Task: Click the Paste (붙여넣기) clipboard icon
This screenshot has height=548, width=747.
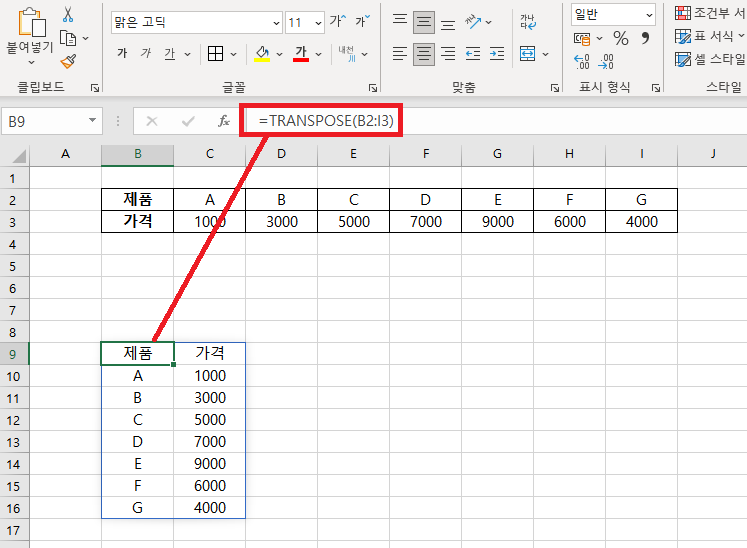Action: point(31,22)
